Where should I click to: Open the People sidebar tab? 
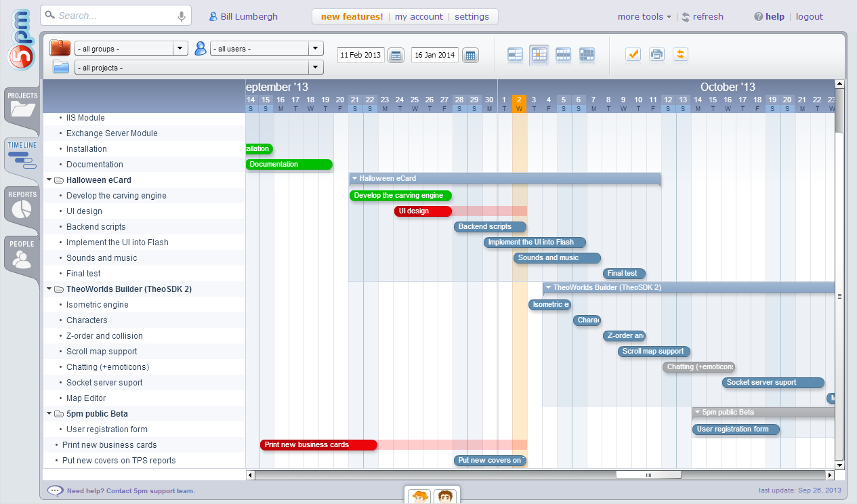click(x=22, y=255)
